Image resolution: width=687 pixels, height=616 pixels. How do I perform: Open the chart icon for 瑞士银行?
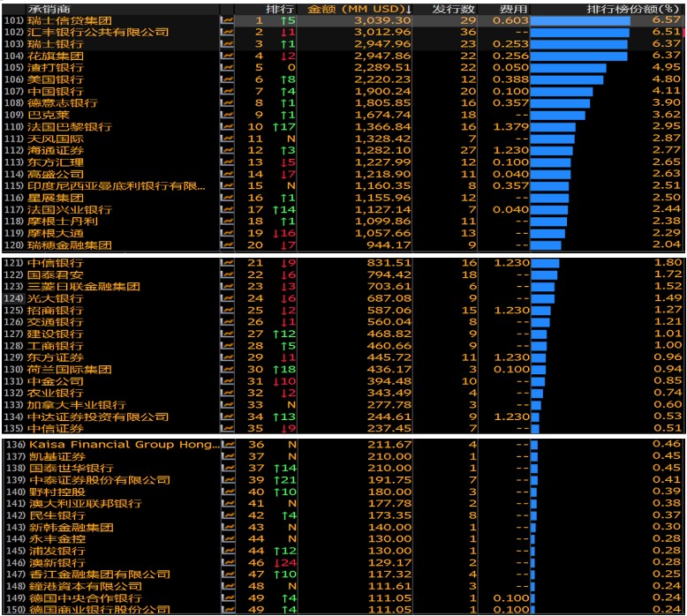coord(227,44)
